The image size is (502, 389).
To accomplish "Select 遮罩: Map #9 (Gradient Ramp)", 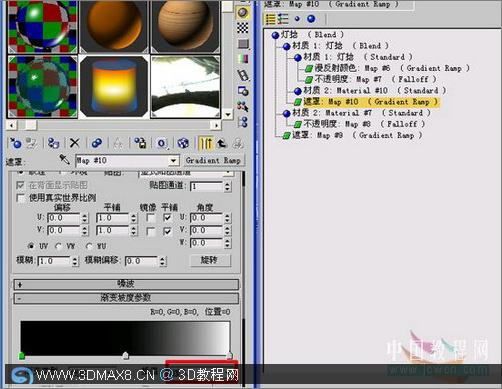I will [x=352, y=135].
